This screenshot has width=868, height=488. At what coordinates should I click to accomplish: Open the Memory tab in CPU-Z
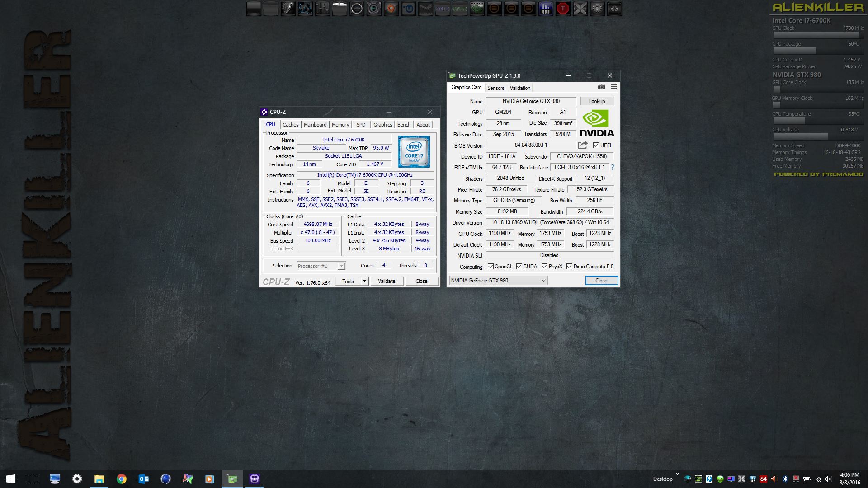[x=340, y=125]
